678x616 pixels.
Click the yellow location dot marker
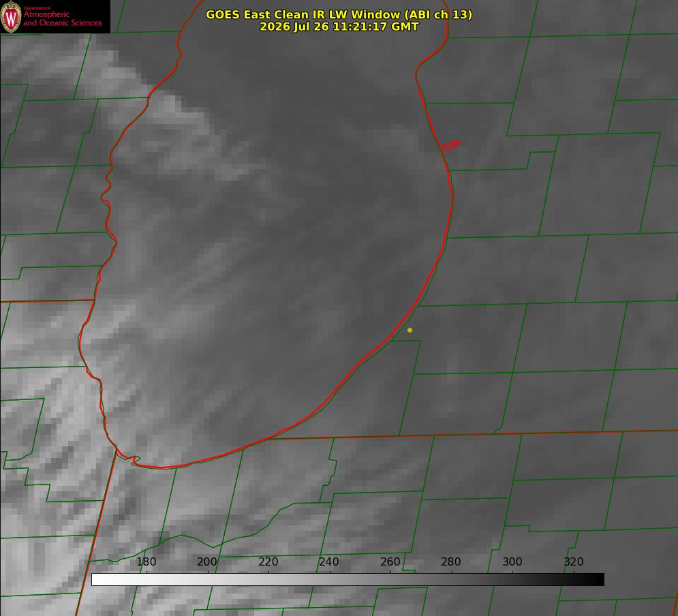[x=410, y=330]
